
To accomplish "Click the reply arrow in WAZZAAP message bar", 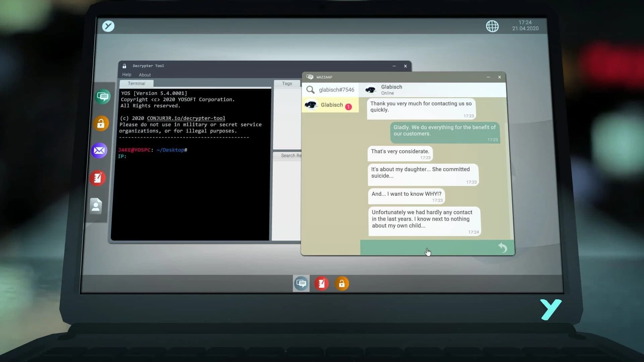I will pos(502,248).
